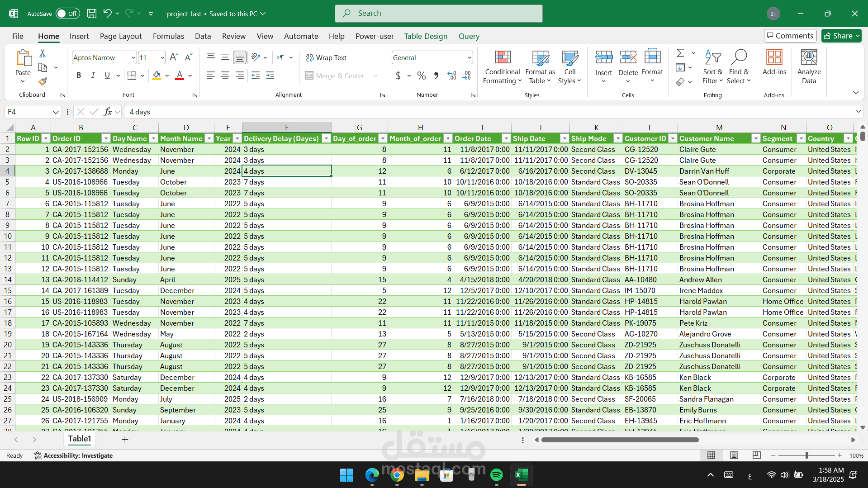Click the horizontal scrollbar thumb
868x488 pixels.
620,440
